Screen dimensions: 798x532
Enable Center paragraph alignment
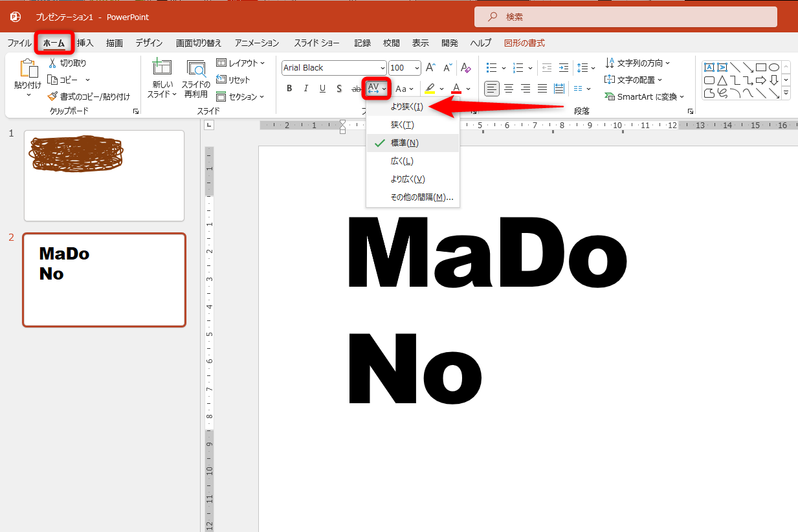509,89
